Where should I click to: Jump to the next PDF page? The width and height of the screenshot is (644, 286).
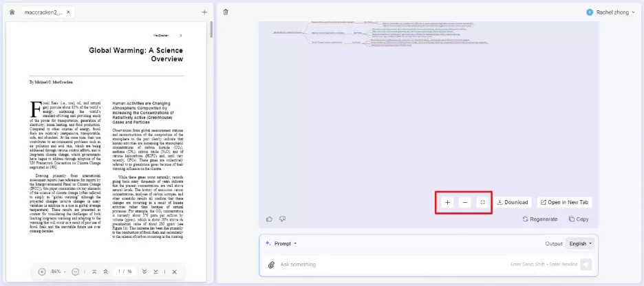pyautogui.click(x=144, y=272)
